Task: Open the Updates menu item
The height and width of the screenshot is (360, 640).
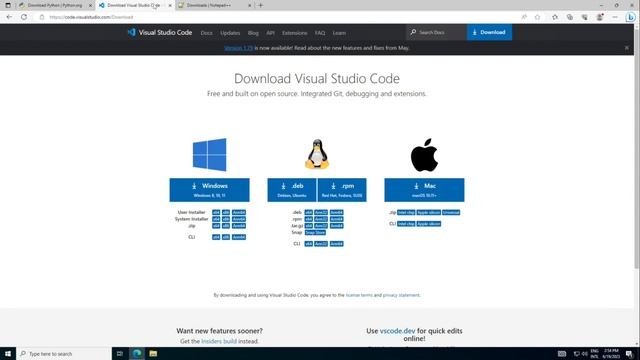Action: 230,33
